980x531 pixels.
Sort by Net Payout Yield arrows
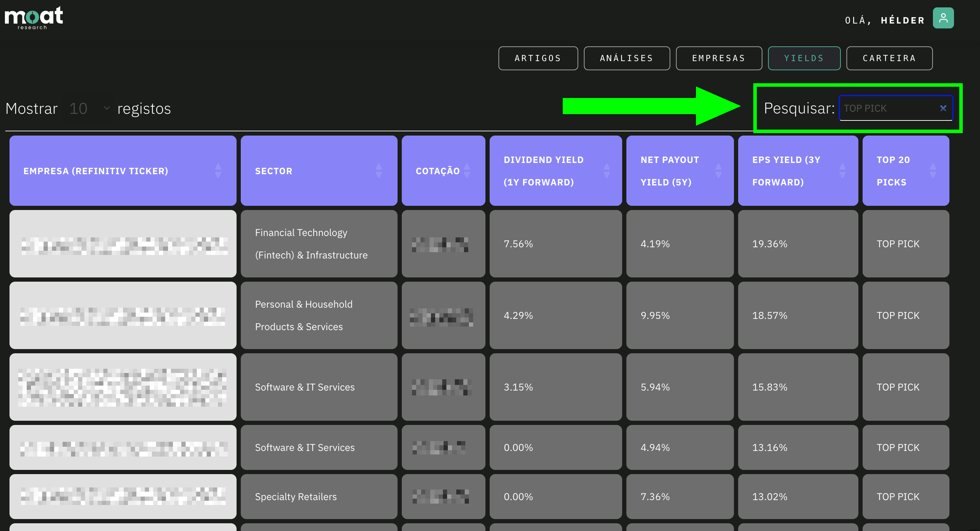pyautogui.click(x=718, y=171)
